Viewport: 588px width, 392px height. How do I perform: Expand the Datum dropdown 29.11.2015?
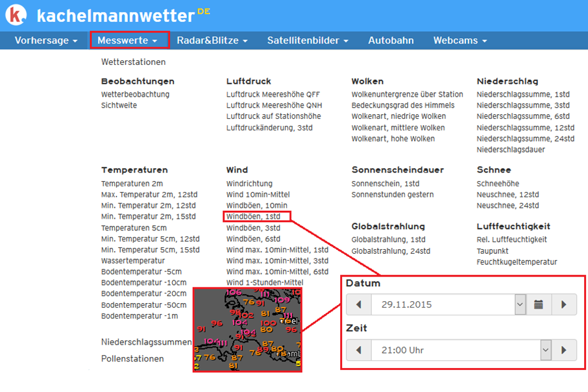click(520, 304)
